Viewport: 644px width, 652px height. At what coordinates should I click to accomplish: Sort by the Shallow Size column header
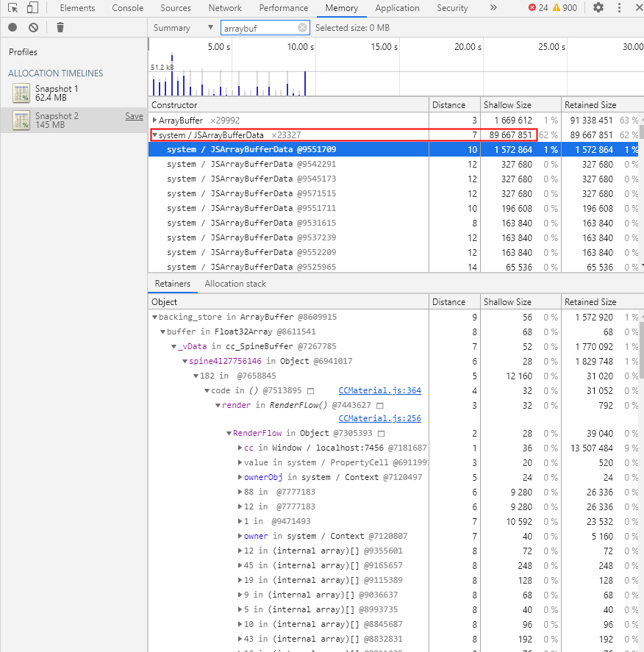pyautogui.click(x=507, y=105)
